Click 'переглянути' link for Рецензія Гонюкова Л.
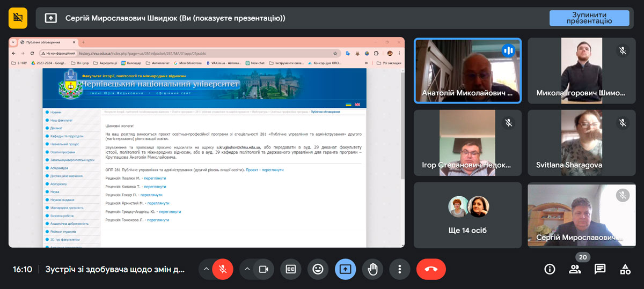 coord(158,220)
